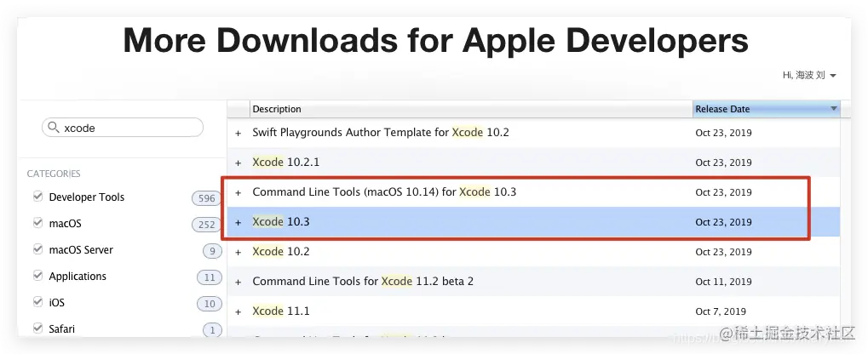Select the Xcode 10.2 entry text

coord(280,252)
